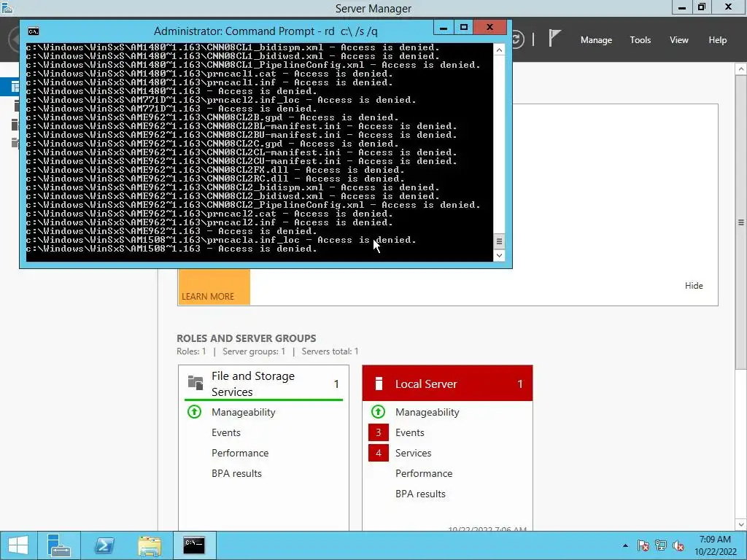
Task: Show hidden tray icons arrow
Action: (x=625, y=545)
